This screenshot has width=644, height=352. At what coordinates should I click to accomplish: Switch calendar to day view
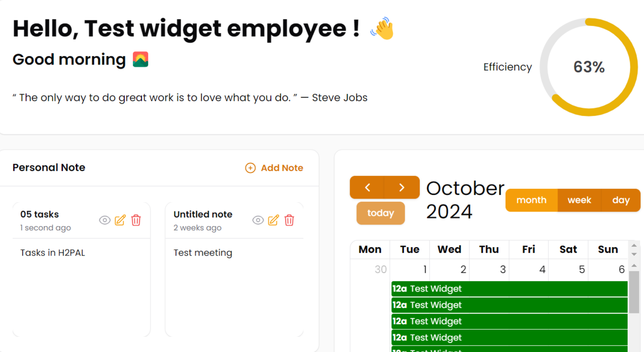click(621, 200)
